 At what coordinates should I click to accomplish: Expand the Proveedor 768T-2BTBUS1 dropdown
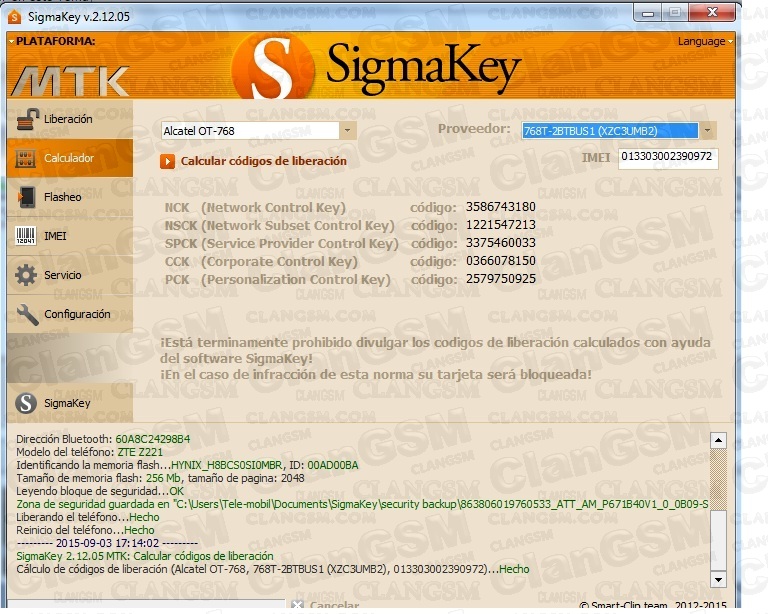(x=707, y=130)
